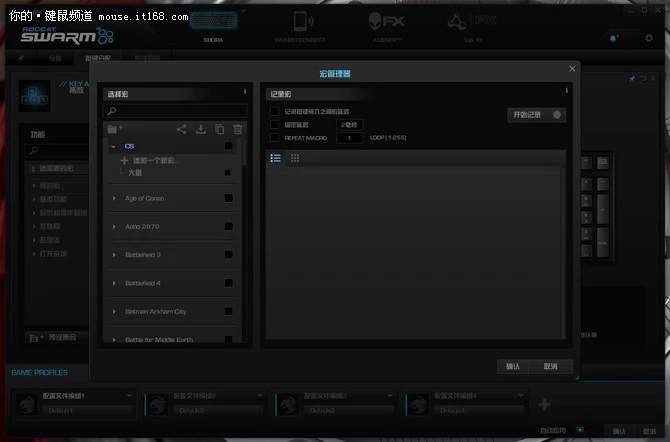
Task: Enable the REPEAT MACRO checkbox
Action: (x=275, y=137)
